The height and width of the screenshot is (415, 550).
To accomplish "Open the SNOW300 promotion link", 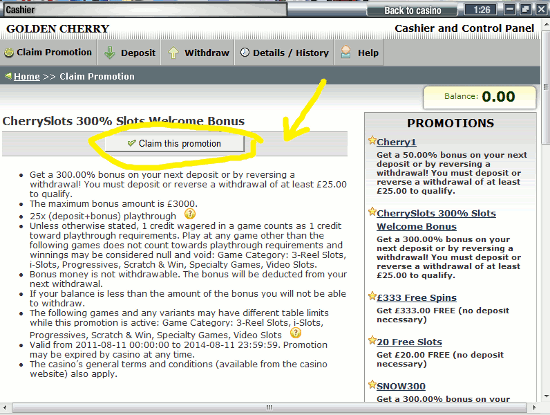I will click(x=401, y=386).
